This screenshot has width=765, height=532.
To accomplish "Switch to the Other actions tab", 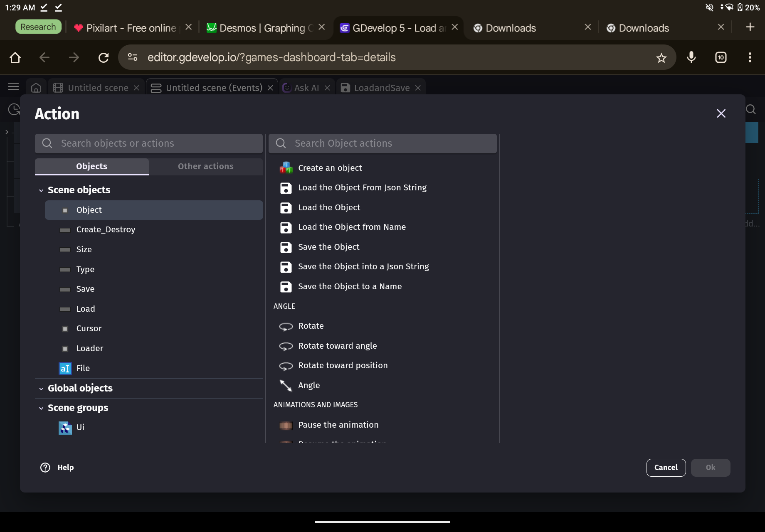I will [206, 166].
